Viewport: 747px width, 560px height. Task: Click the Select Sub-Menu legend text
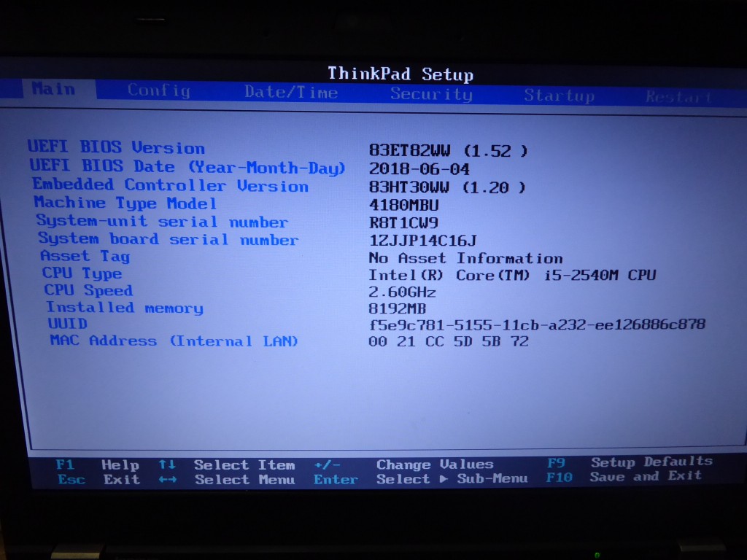(452, 478)
